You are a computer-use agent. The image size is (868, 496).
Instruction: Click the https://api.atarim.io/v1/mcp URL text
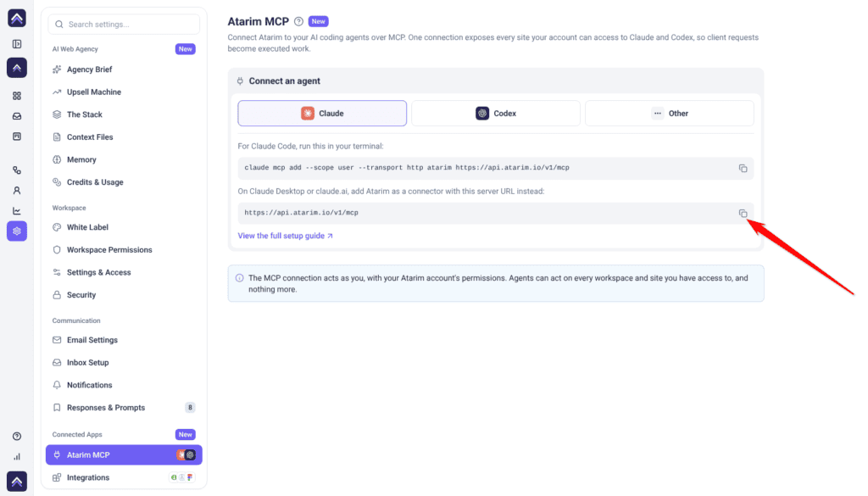(x=301, y=213)
